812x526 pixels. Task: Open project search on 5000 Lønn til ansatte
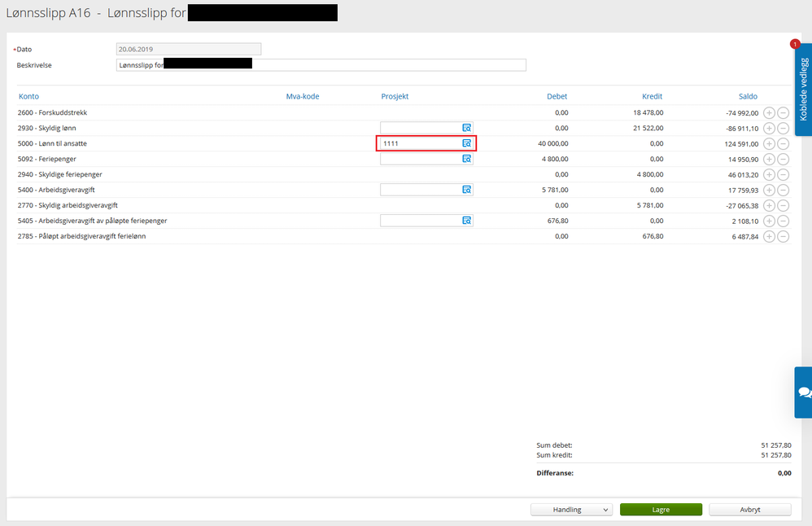(466, 143)
